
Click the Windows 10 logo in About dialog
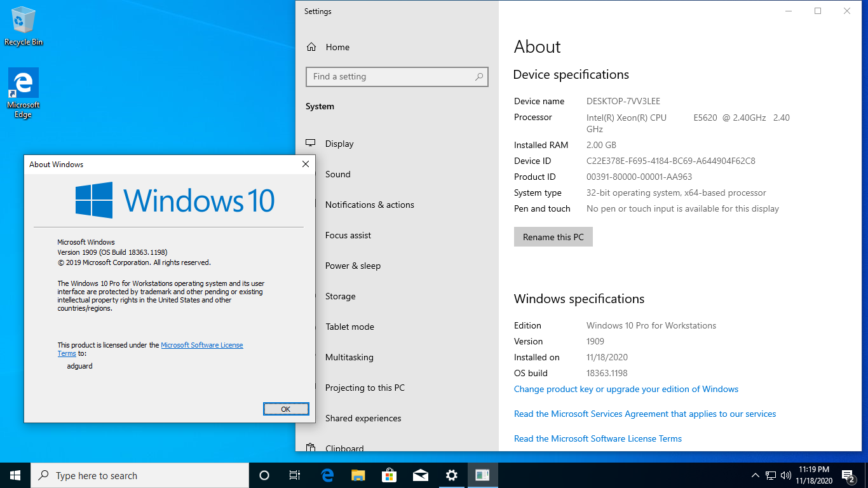175,200
